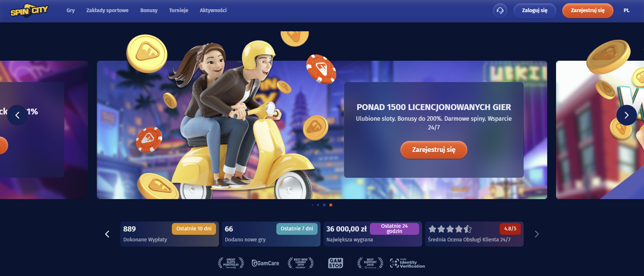Select the fourth orange carousel dot
Image resolution: width=644 pixels, height=276 pixels.
331,205
